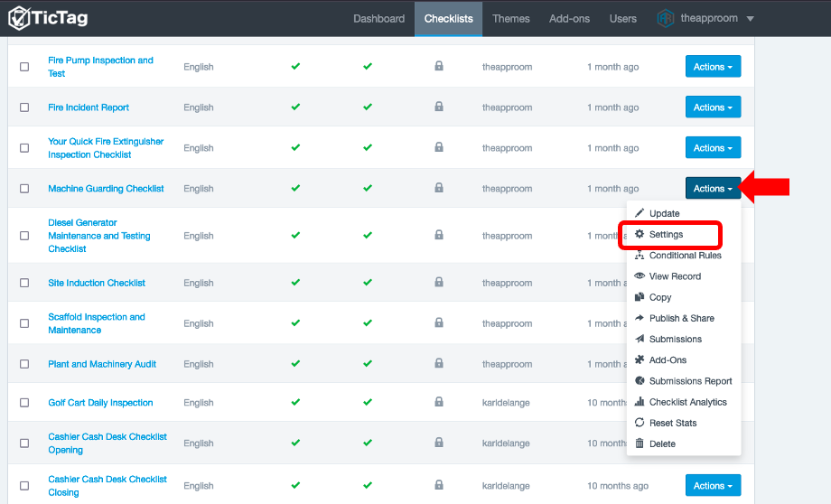Click the pencil icon next to Update
831x504 pixels.
click(x=640, y=213)
